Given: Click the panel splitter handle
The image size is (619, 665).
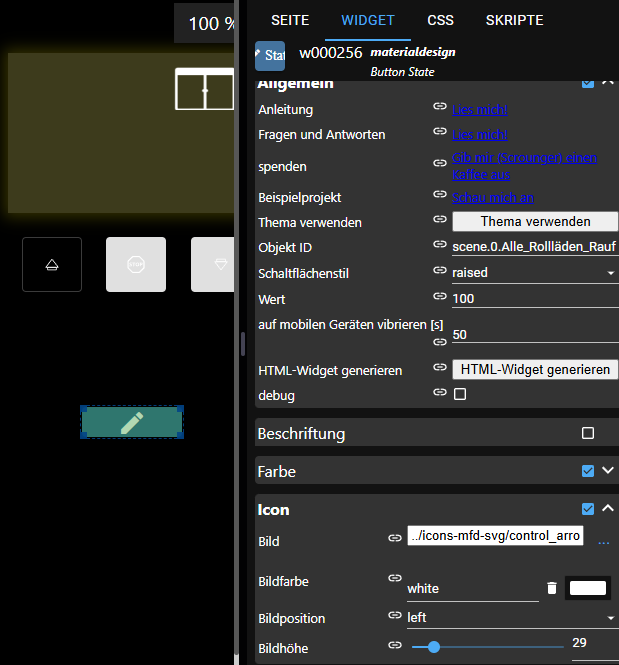Looking at the screenshot, I should click(243, 344).
